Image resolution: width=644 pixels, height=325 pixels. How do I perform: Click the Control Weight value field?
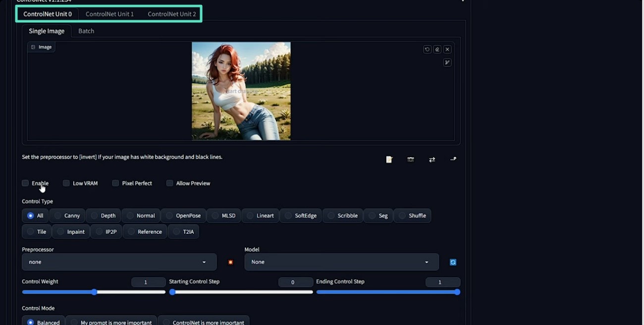coord(148,282)
